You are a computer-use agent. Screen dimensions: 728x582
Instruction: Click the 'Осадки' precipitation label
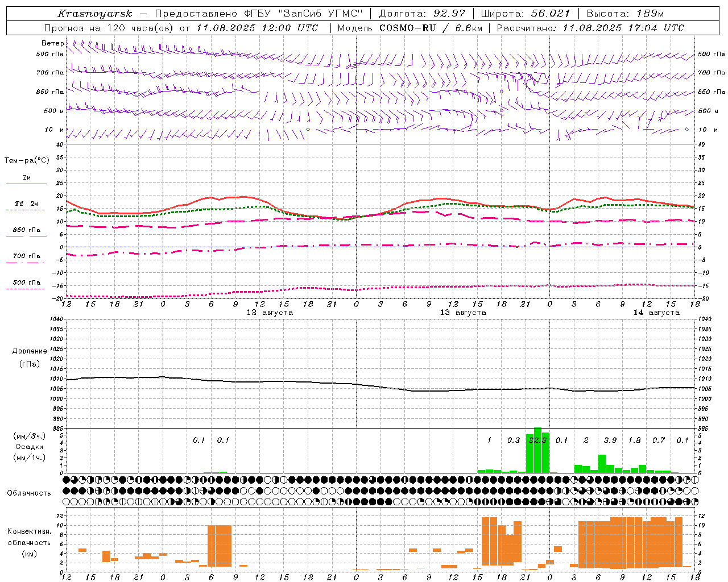(x=30, y=447)
